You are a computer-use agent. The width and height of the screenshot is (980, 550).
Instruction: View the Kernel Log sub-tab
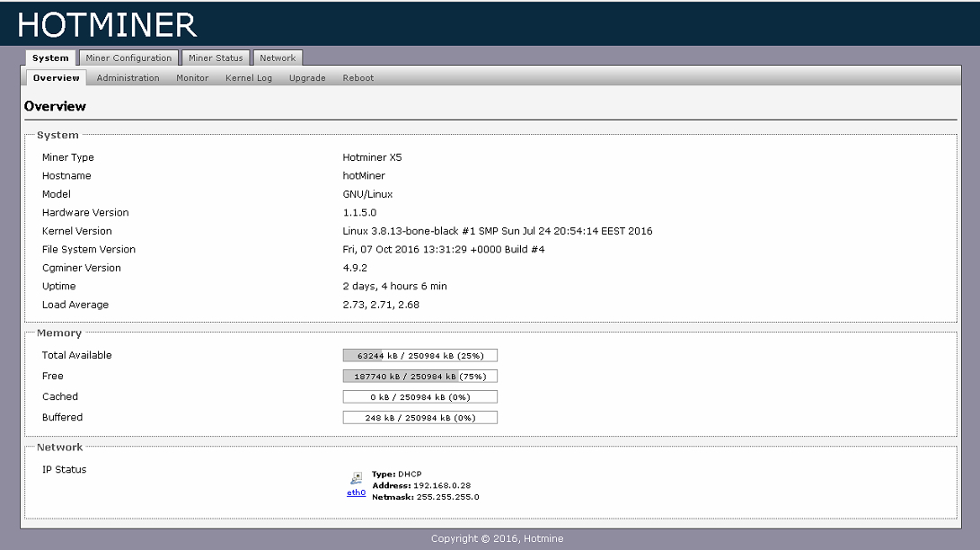click(x=249, y=78)
